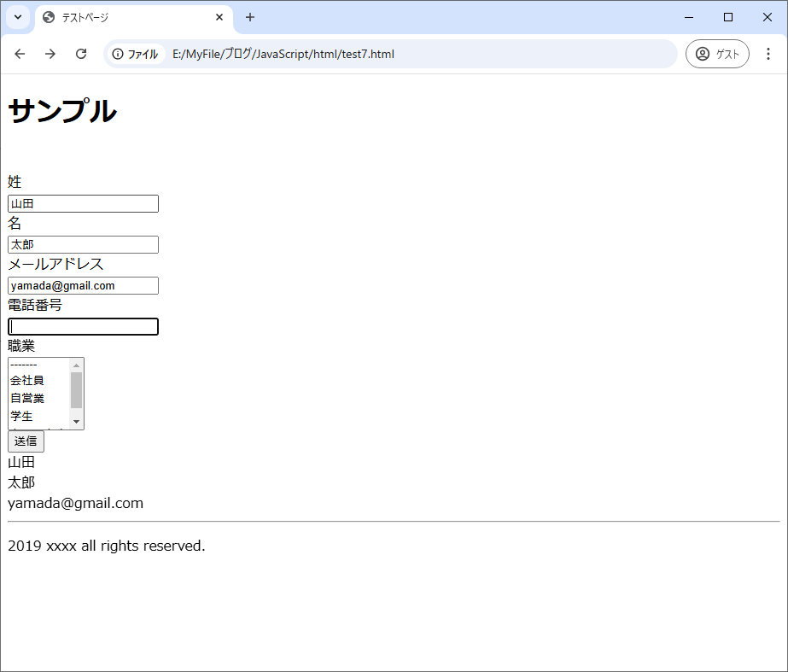Select the ------- option in 職業 list
788x672 pixels.
click(39, 365)
